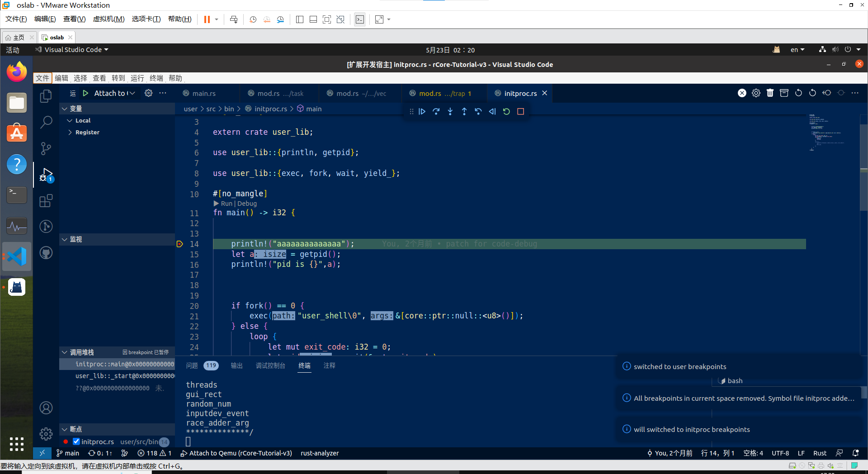Open more editor actions ellipsis
868x474 pixels.
[854, 93]
